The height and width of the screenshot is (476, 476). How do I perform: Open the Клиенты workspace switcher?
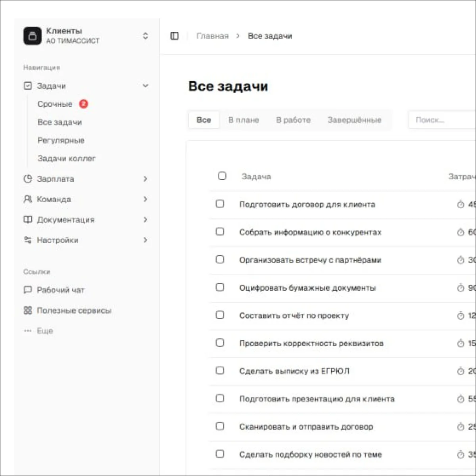pyautogui.click(x=145, y=36)
